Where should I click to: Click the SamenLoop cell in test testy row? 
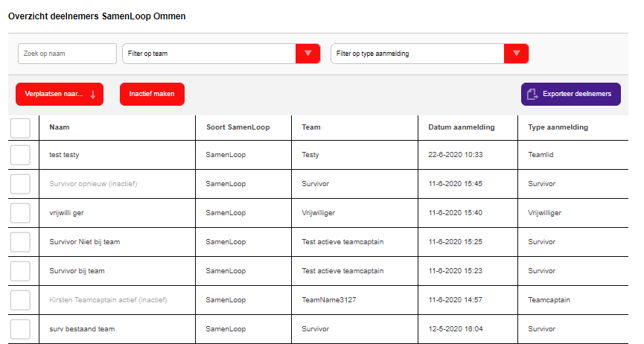click(x=226, y=155)
